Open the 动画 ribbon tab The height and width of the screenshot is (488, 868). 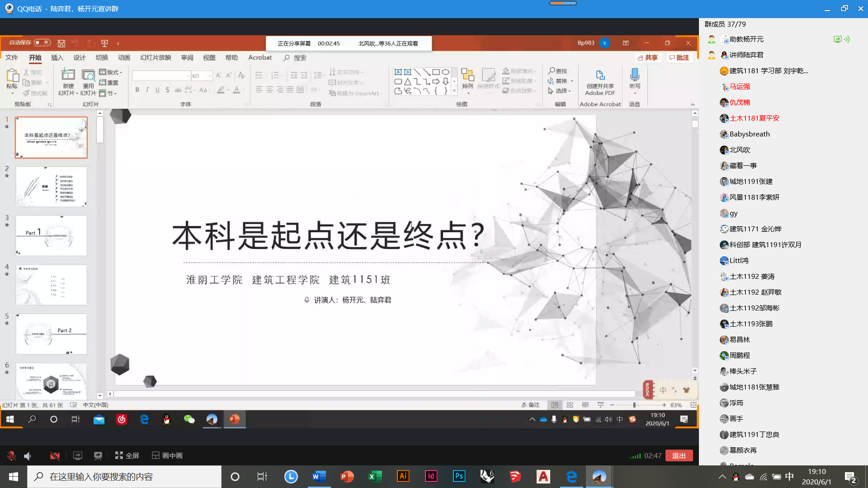(x=124, y=58)
